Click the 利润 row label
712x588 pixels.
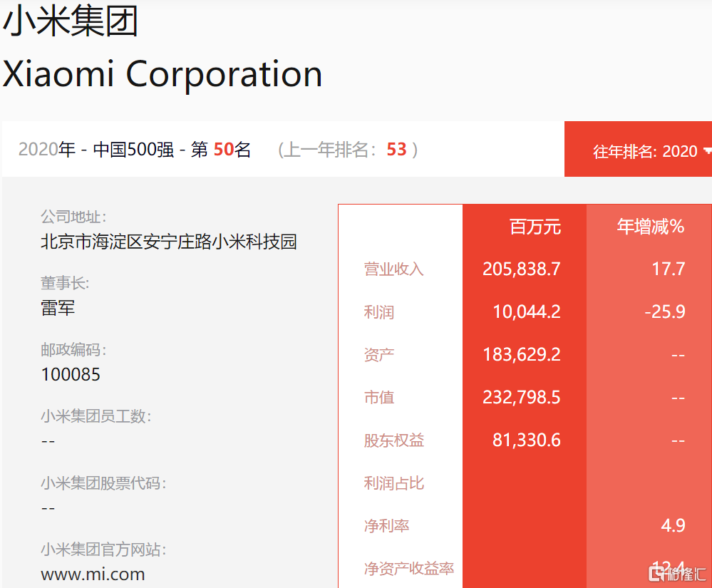coord(378,312)
